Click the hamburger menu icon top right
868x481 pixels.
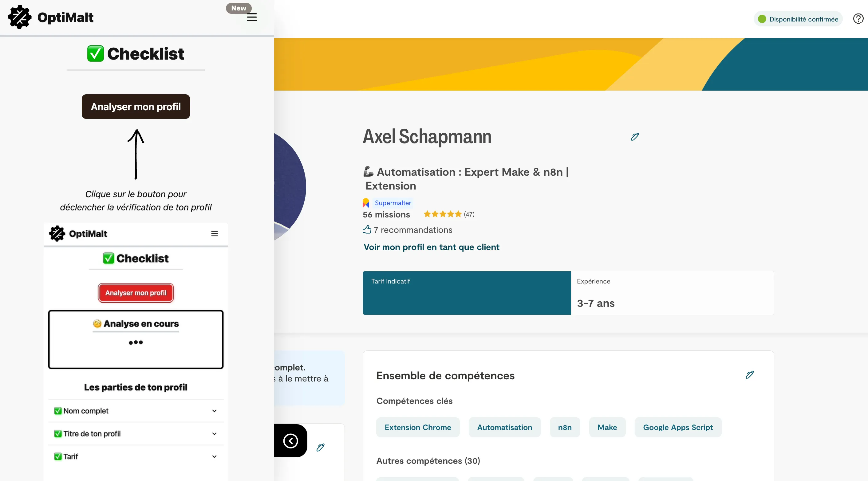click(x=252, y=17)
